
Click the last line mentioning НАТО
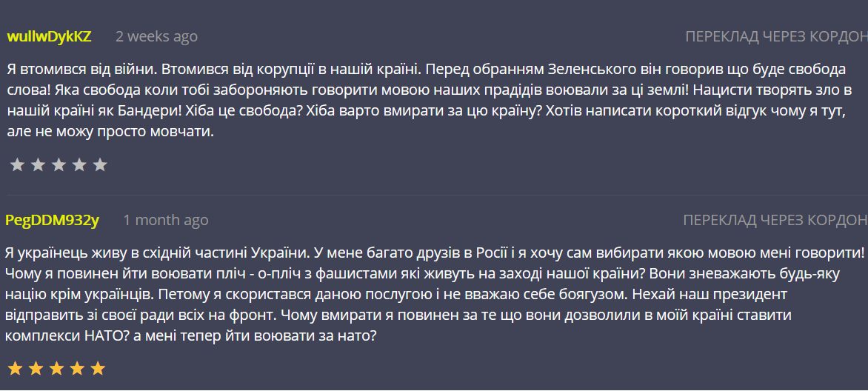point(191,335)
